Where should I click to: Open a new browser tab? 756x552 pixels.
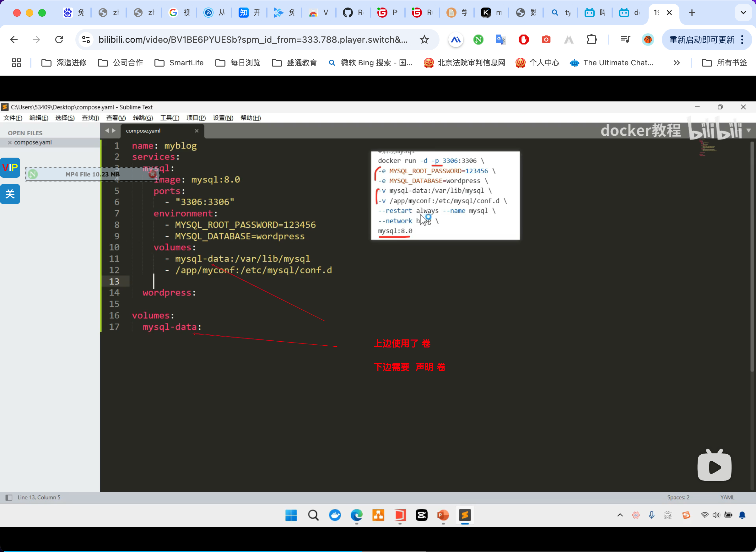coord(692,13)
